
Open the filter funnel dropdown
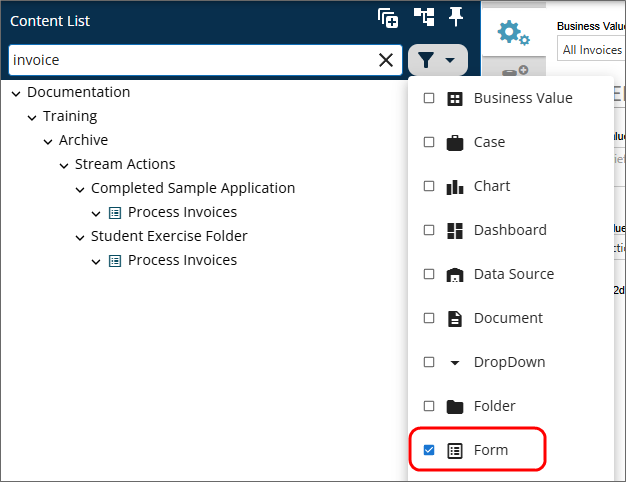(x=437, y=60)
